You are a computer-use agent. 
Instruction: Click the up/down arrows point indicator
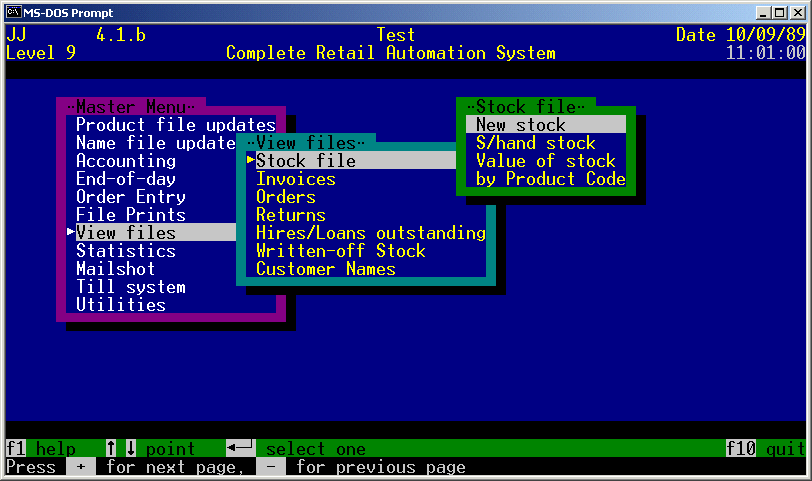(121, 450)
